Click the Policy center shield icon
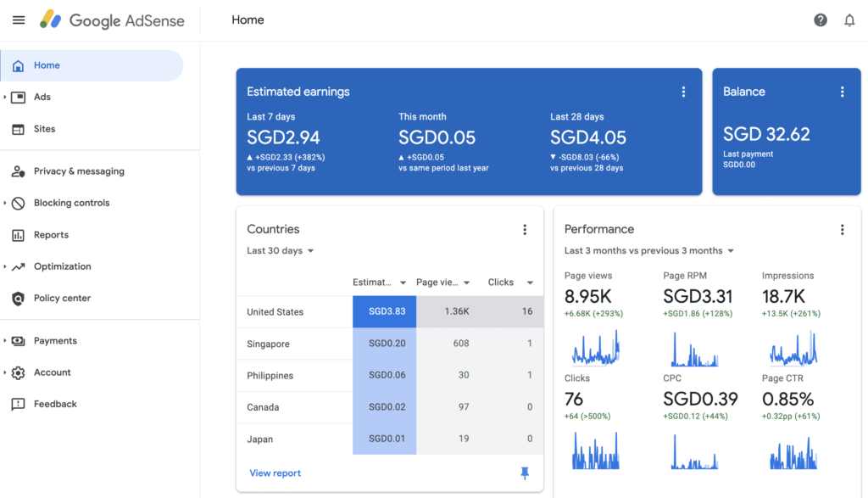The height and width of the screenshot is (498, 868). click(x=19, y=299)
